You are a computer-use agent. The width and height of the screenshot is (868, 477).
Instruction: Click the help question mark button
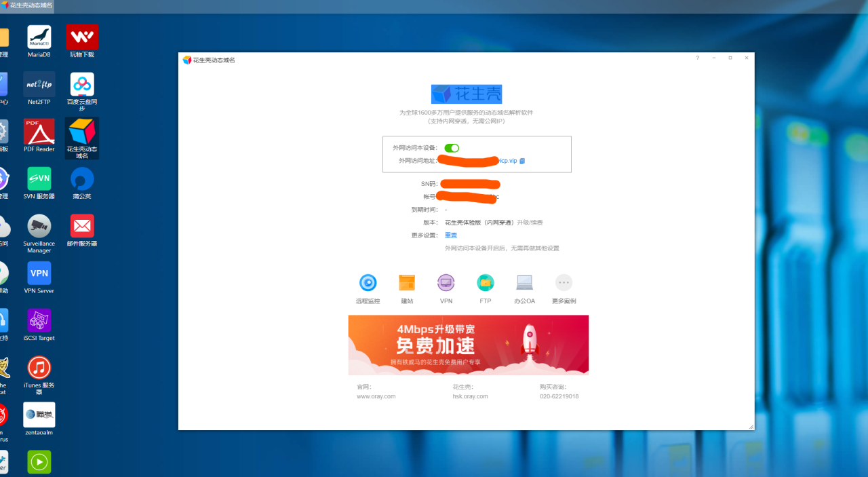697,58
